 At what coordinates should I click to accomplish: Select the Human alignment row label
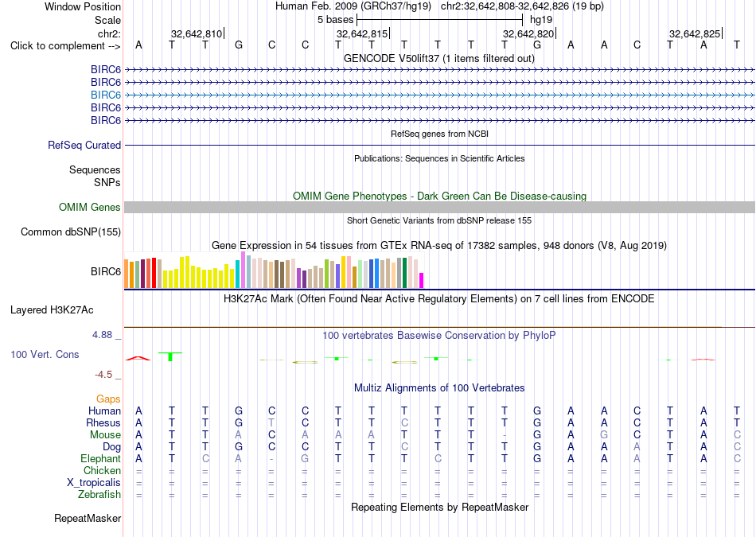click(104, 411)
